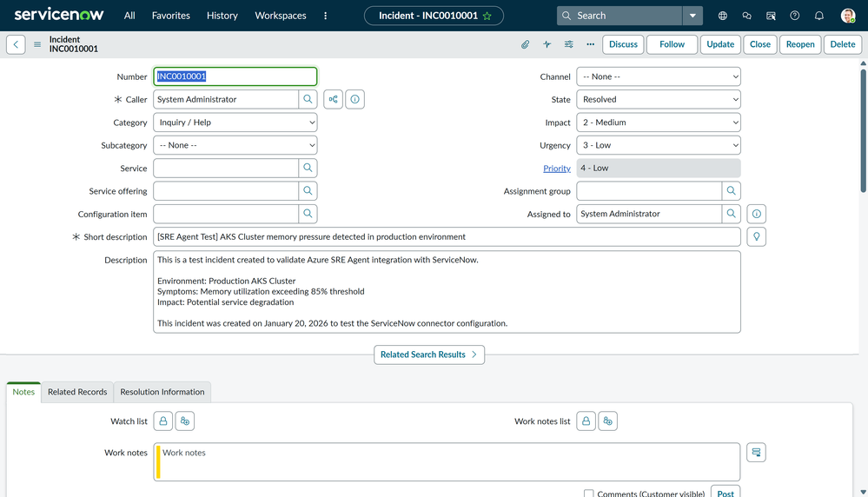Image resolution: width=868 pixels, height=497 pixels.
Task: Preview Caller record info icon
Action: point(354,99)
